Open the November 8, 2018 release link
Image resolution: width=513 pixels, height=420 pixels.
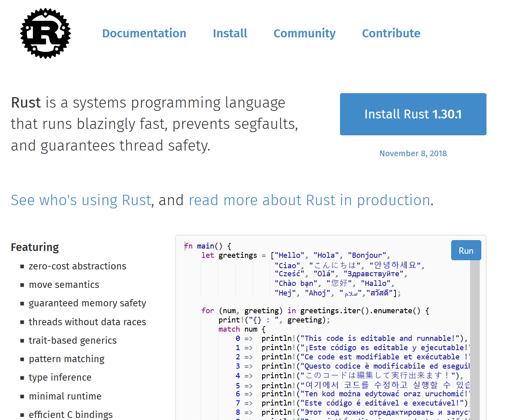(x=413, y=153)
